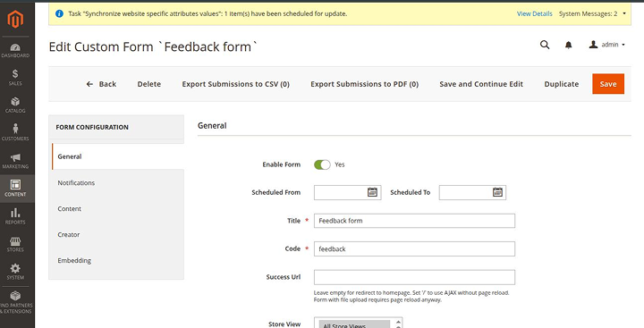
Task: Open the Scheduled From calendar picker
Action: [372, 192]
